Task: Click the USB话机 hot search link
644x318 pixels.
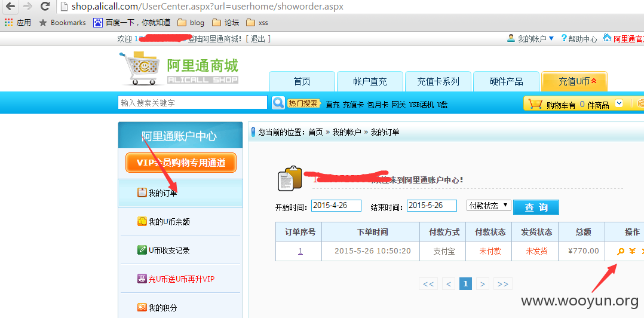Action: point(421,105)
